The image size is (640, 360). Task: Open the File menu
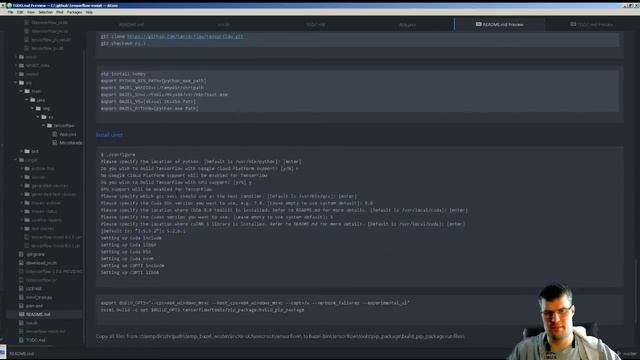pyautogui.click(x=10, y=12)
